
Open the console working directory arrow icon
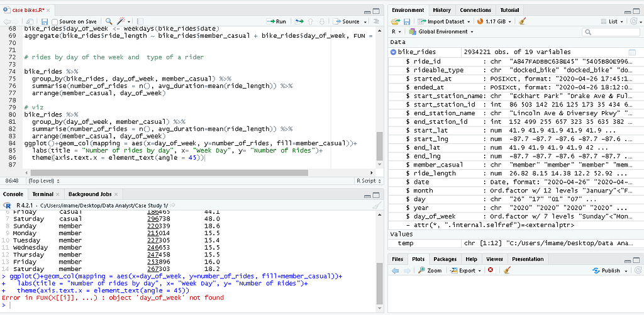tap(173, 205)
